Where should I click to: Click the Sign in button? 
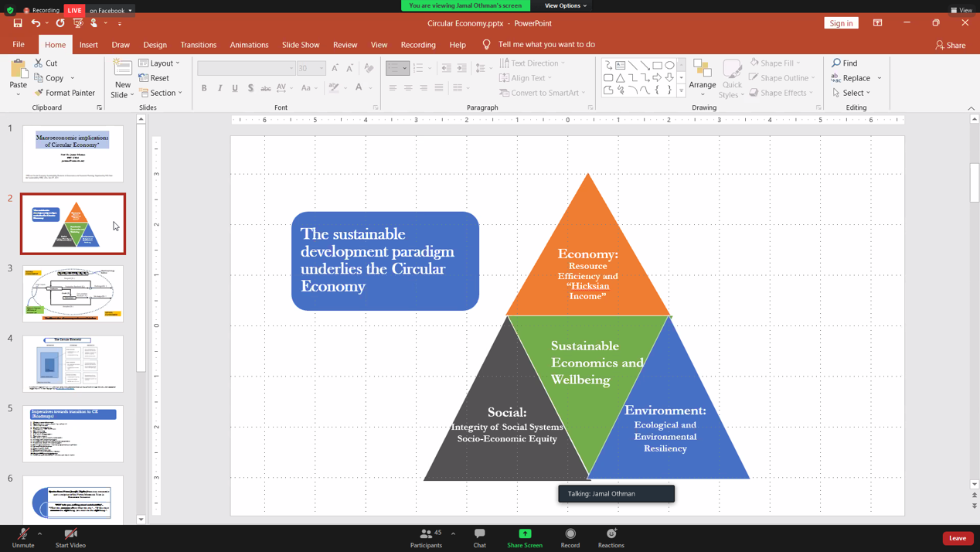(x=841, y=23)
